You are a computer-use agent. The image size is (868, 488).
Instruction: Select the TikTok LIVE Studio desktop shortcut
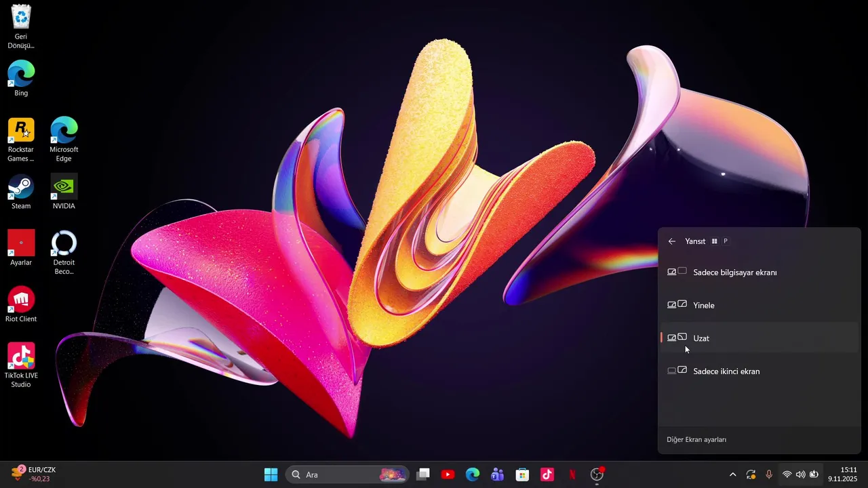21,365
